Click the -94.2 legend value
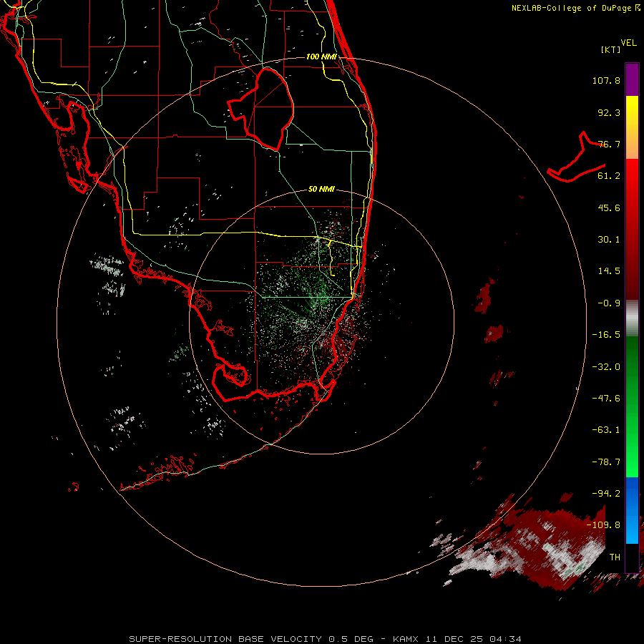The width and height of the screenshot is (644, 644). [x=606, y=494]
